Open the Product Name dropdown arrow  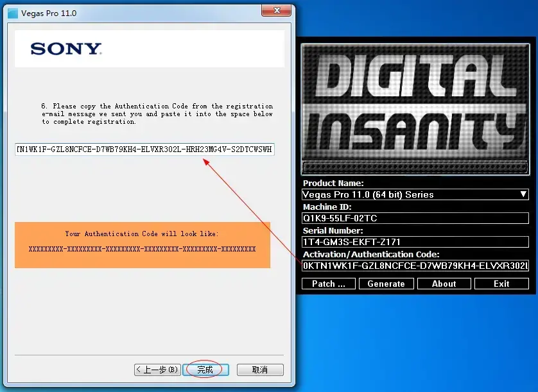(x=523, y=194)
